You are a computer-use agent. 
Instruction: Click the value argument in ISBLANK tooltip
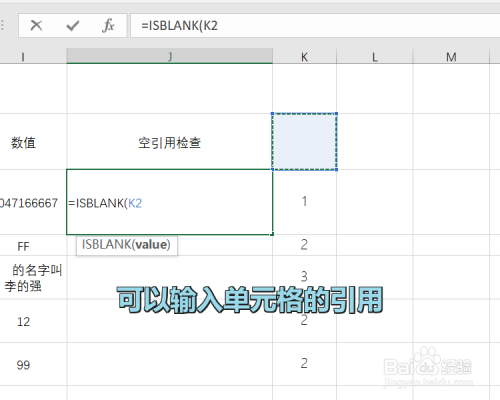(x=152, y=245)
